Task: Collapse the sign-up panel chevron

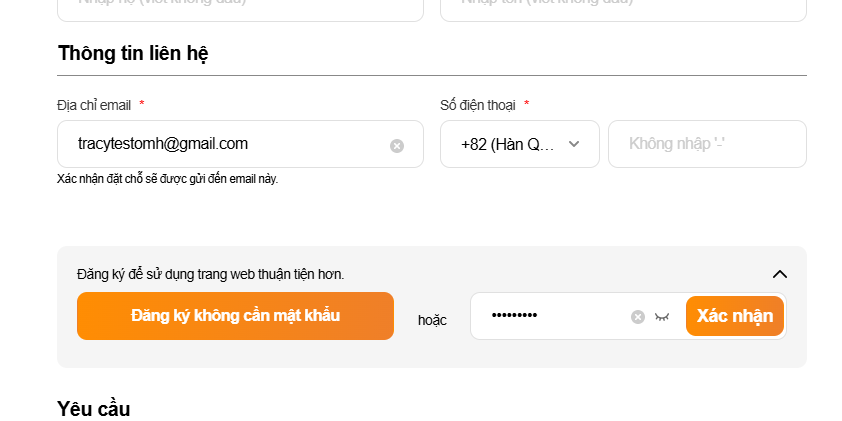Action: [x=780, y=274]
